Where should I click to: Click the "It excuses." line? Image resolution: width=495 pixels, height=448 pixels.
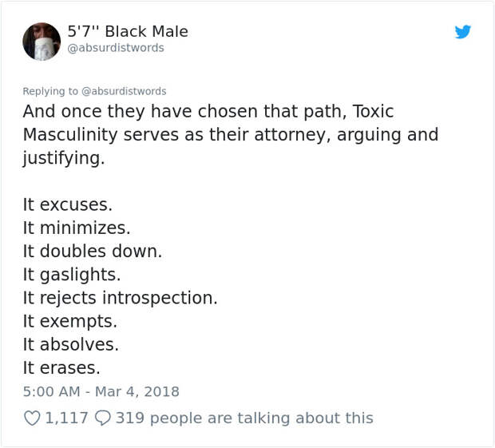68,204
